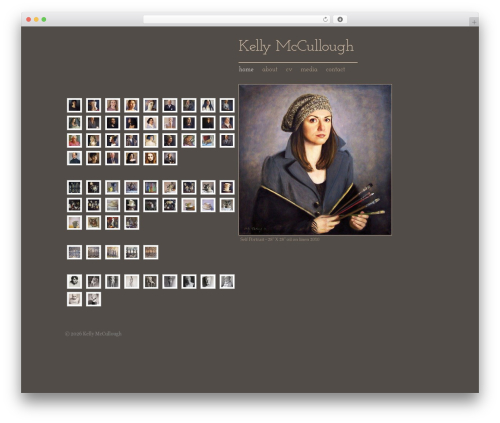Open the still life thumbnail with colorful bottles

pos(150,187)
